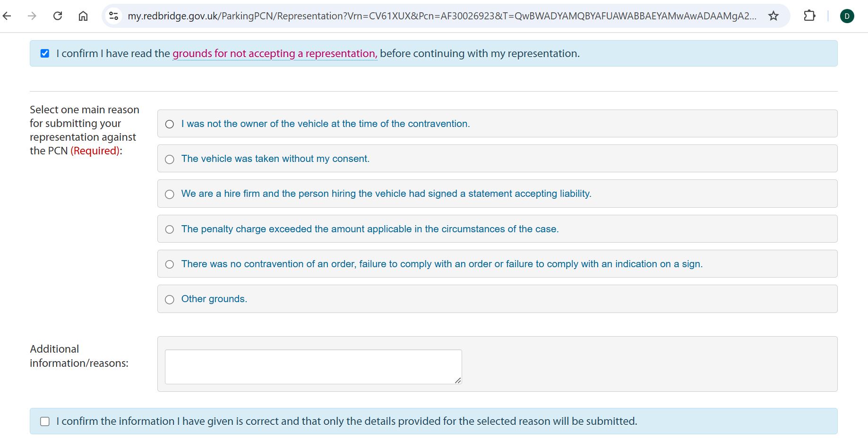Pick 'penalty charge exceeded the amount' option

(170, 229)
